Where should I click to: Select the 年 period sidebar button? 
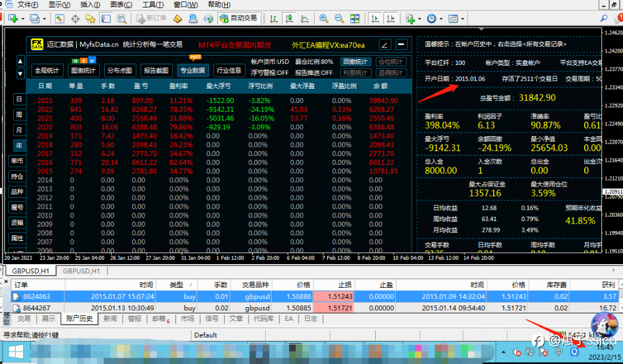tap(19, 145)
